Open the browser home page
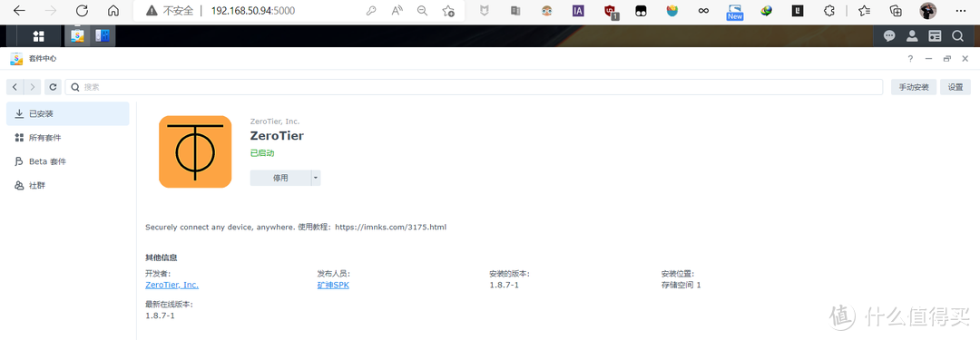This screenshot has width=980, height=340. (113, 11)
